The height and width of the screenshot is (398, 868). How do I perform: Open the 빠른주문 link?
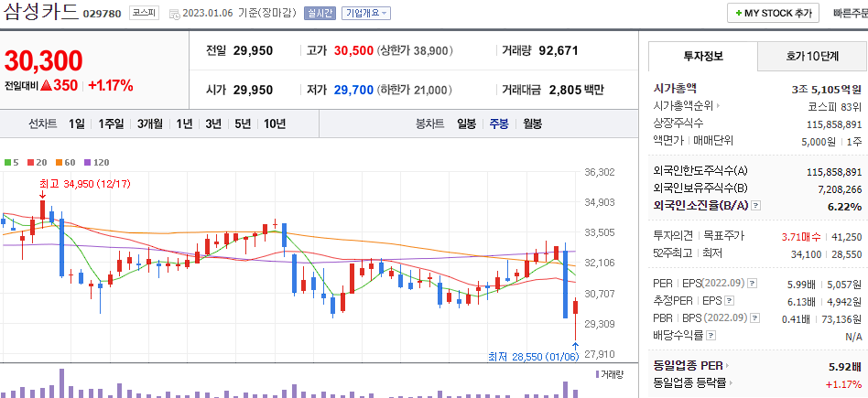click(851, 14)
